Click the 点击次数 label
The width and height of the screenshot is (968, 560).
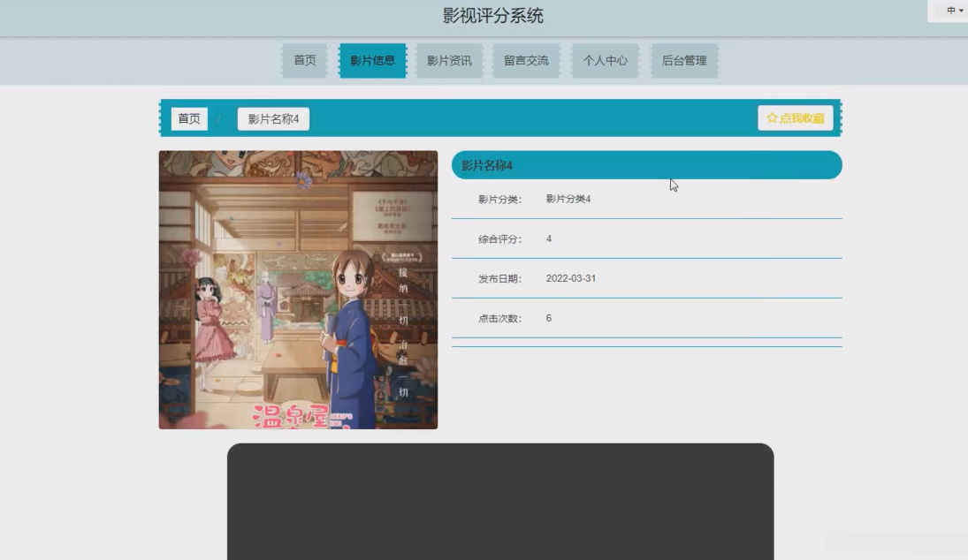click(500, 319)
